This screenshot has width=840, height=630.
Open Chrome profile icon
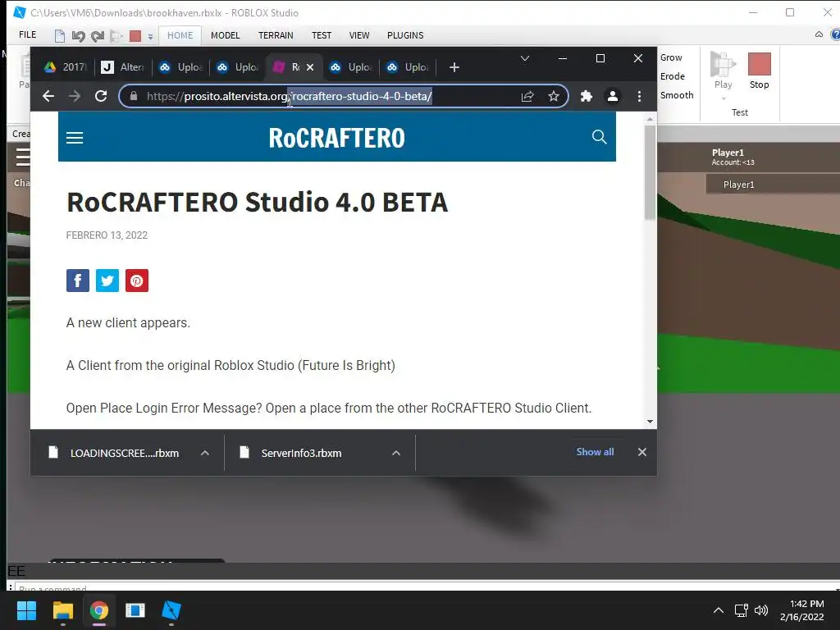pyautogui.click(x=612, y=96)
